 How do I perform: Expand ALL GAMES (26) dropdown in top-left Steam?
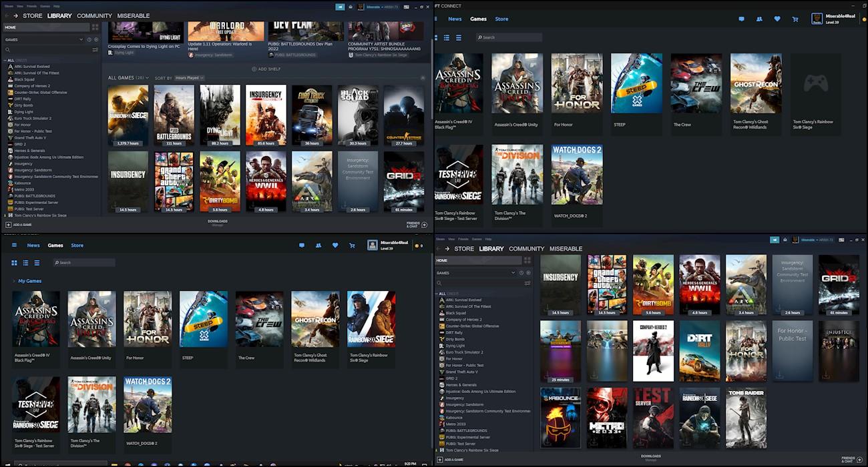129,78
